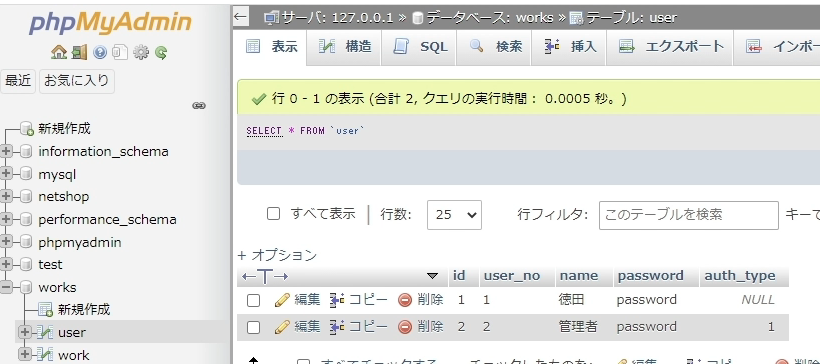Select 新規作成 at top of tree
The height and width of the screenshot is (364, 820).
pyautogui.click(x=64, y=129)
